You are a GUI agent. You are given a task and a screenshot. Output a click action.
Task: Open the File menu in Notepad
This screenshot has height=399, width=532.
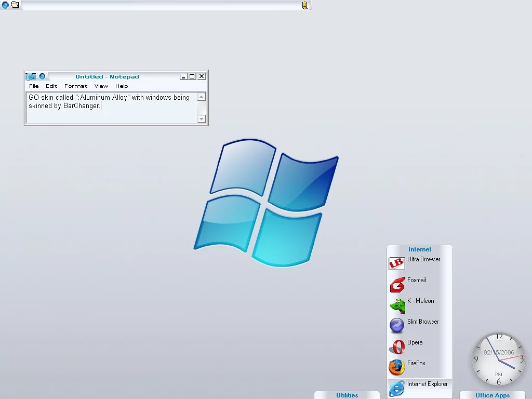coord(34,86)
